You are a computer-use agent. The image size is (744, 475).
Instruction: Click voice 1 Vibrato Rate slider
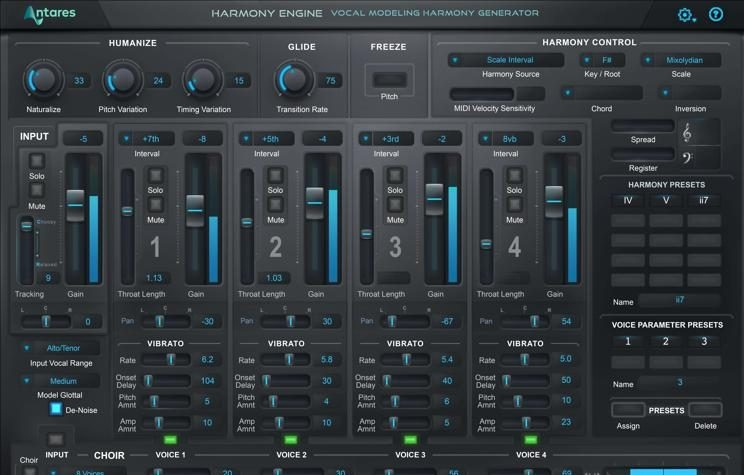coord(166,360)
